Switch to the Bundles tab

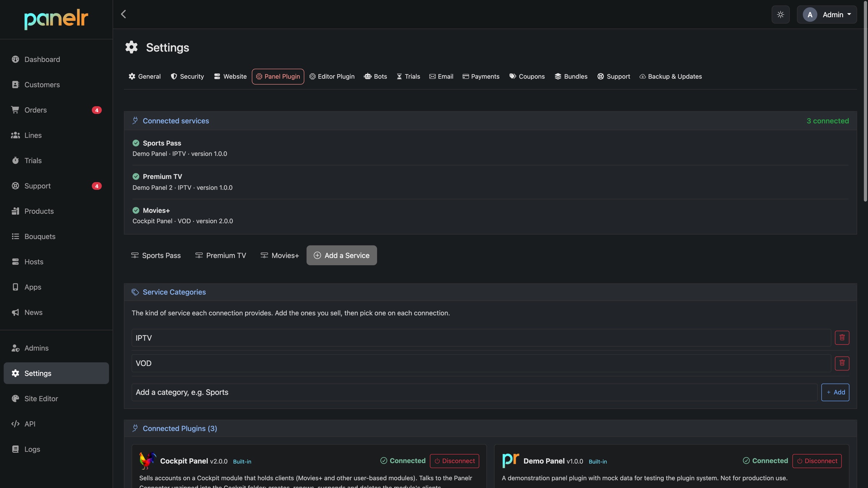point(571,77)
